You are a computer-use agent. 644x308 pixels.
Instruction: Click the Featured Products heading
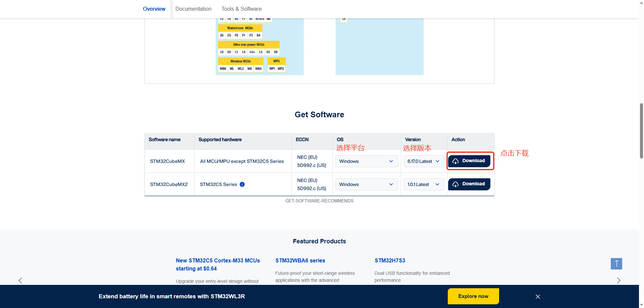(319, 241)
